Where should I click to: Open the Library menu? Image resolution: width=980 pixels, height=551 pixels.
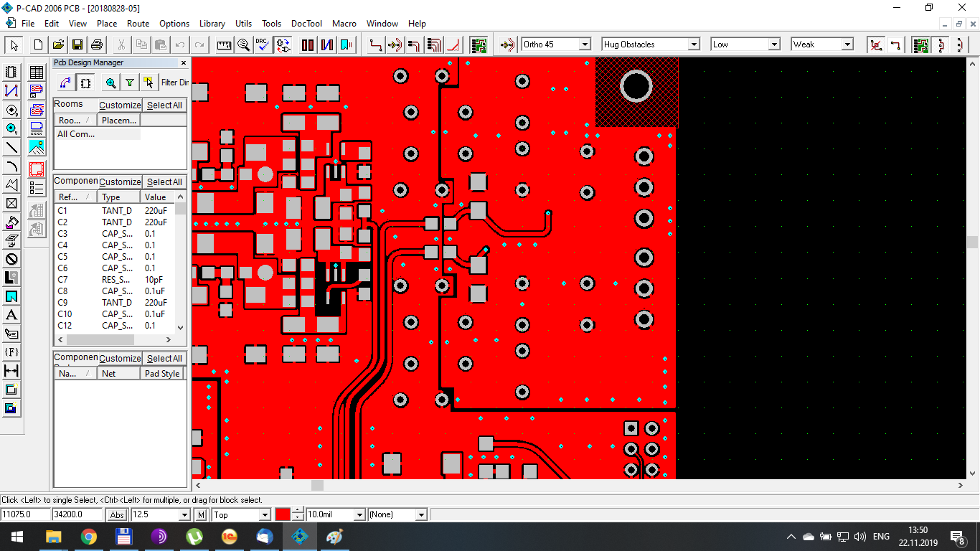click(212, 24)
